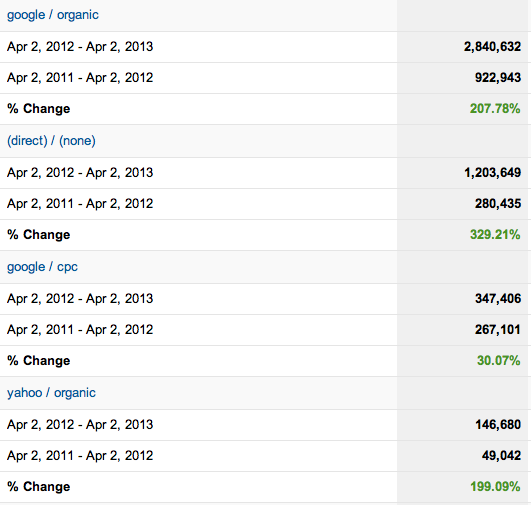
Task: Click % Change label under google / cpc
Action: (x=39, y=361)
